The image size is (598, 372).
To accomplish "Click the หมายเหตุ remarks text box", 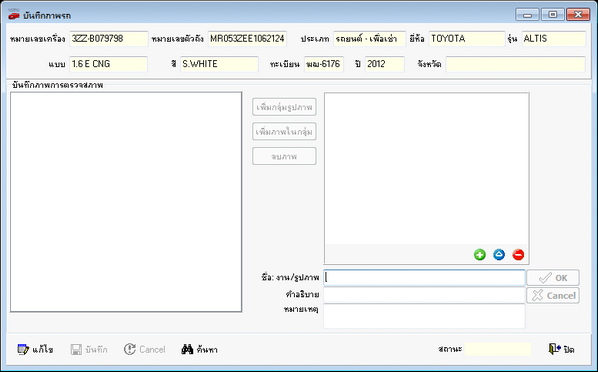I will click(424, 316).
